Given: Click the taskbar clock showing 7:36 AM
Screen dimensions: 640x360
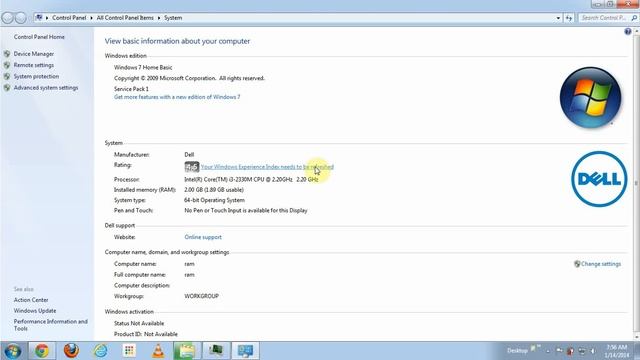Looking at the screenshot, I should pos(617,351).
